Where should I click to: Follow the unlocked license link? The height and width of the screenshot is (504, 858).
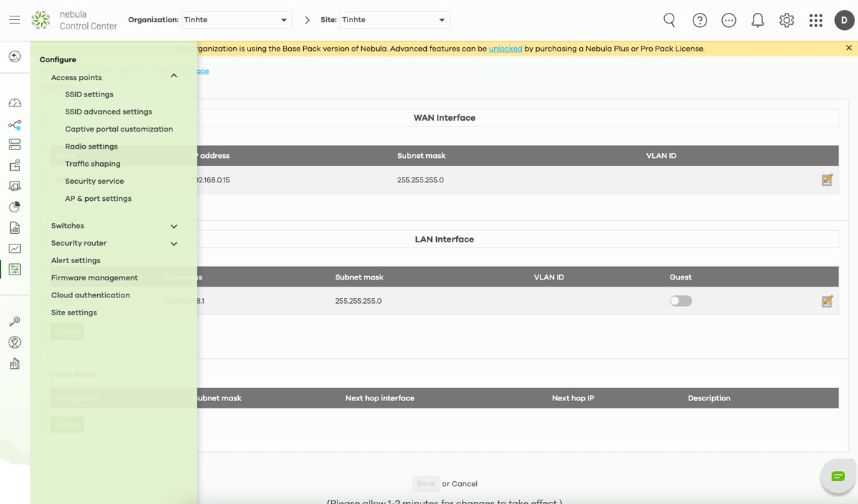coord(506,49)
